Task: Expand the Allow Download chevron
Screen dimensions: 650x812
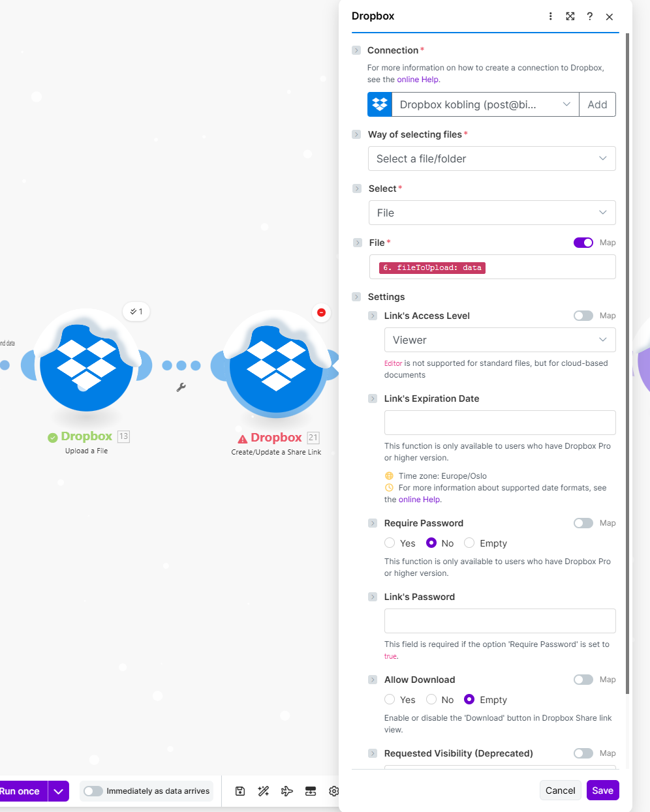Action: pyautogui.click(x=373, y=680)
